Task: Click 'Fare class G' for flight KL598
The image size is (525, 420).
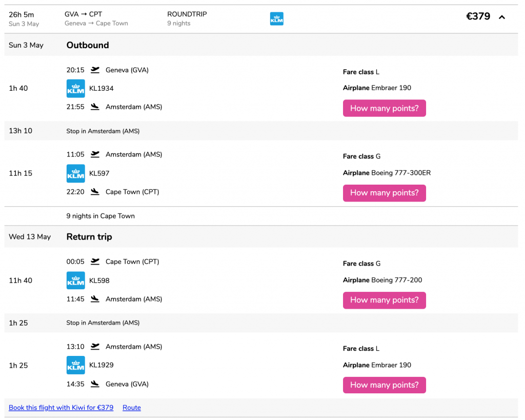Action: [361, 264]
